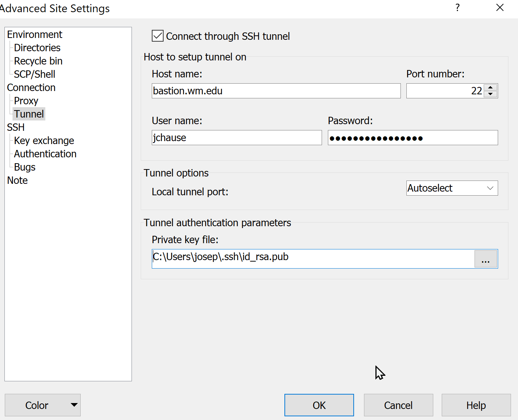Go to Key exchange settings
Image resolution: width=518 pixels, height=420 pixels.
click(44, 141)
